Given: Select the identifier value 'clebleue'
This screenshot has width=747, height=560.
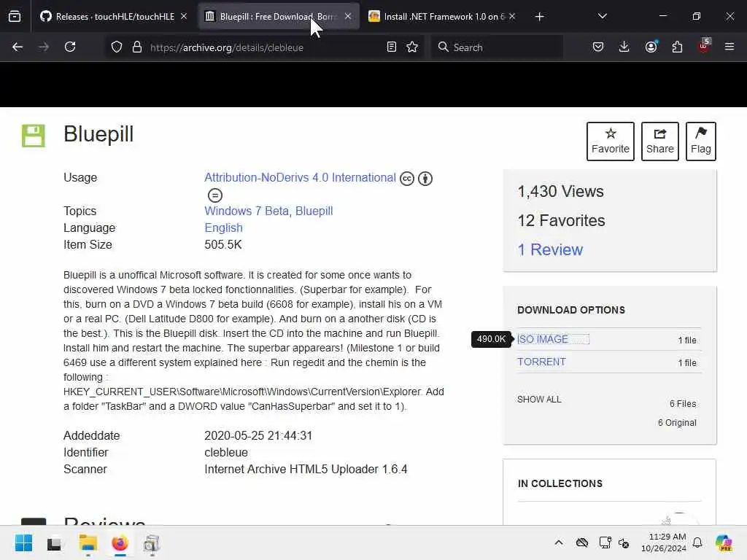Looking at the screenshot, I should 226,452.
